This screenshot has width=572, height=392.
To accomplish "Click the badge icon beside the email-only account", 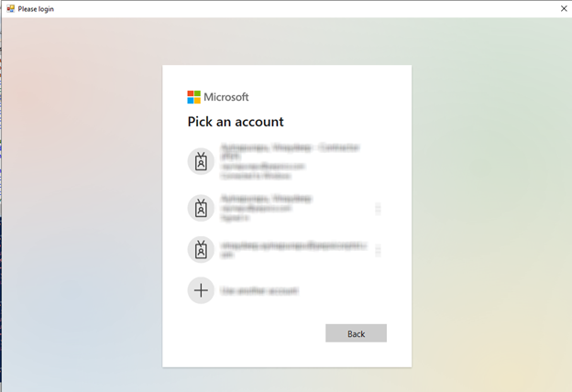I will [201, 249].
